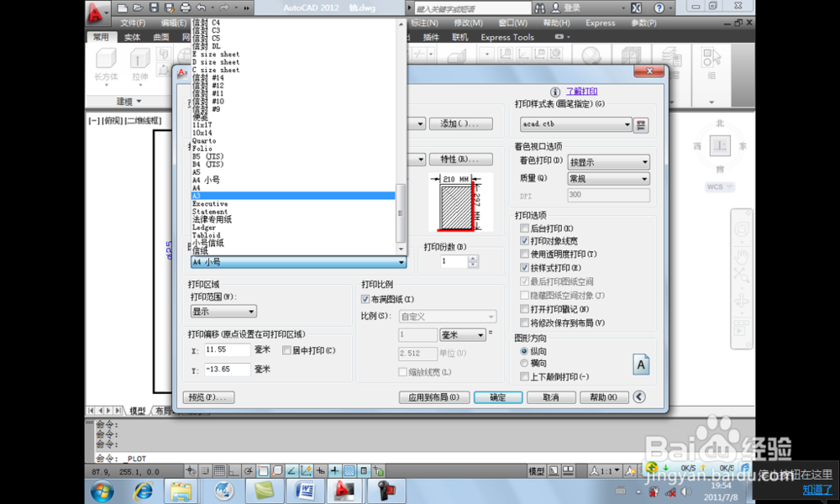The height and width of the screenshot is (504, 840).
Task: Enable 上下颠倒打印 checkbox
Action: tap(524, 376)
